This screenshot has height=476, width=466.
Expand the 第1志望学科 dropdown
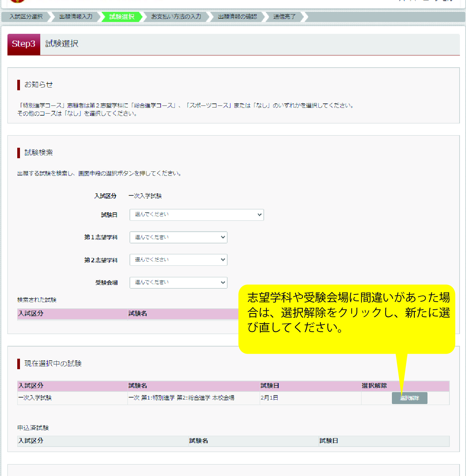pos(178,237)
